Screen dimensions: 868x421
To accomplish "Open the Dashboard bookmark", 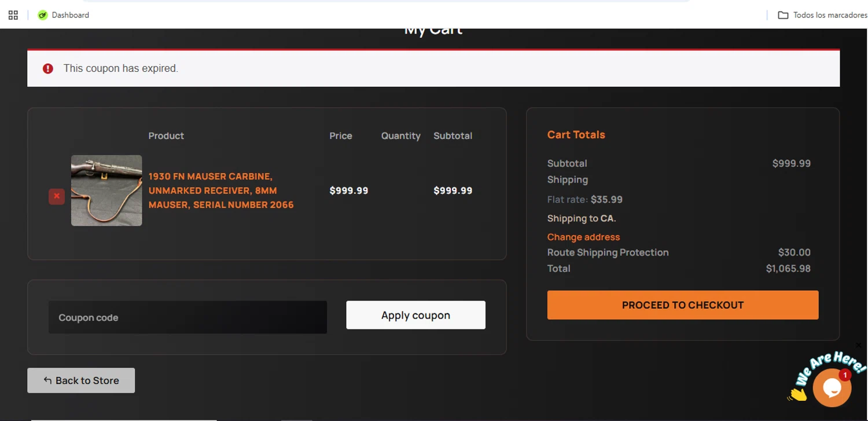I will coord(64,15).
